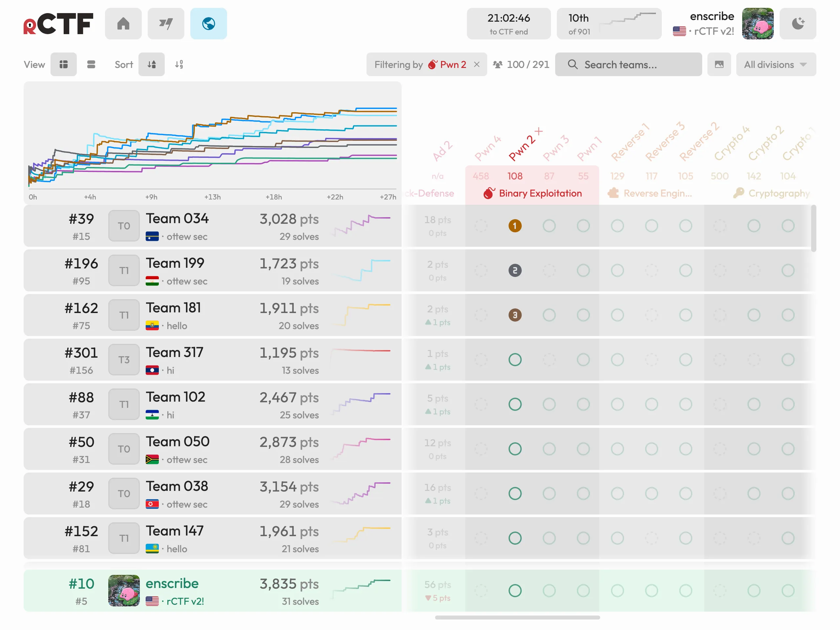Viewport: 840px width, 630px height.
Task: Click the horizontal scrollbar at the bottom
Action: [x=517, y=618]
